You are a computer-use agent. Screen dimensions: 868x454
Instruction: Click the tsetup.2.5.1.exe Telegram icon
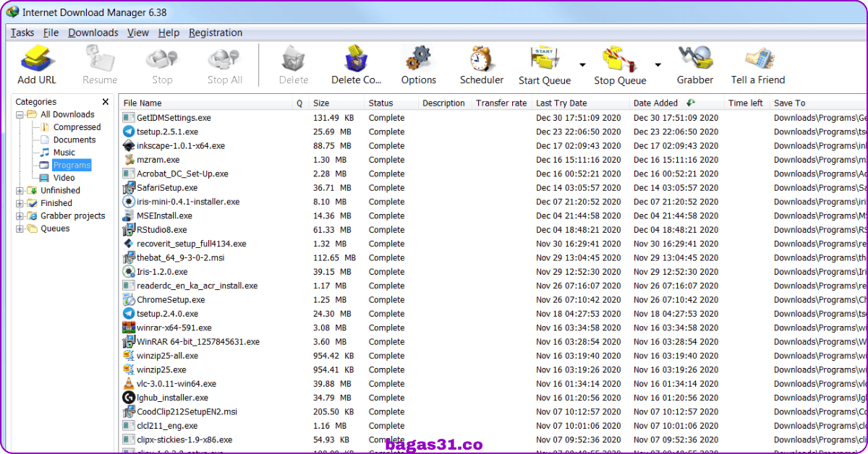pyautogui.click(x=129, y=132)
